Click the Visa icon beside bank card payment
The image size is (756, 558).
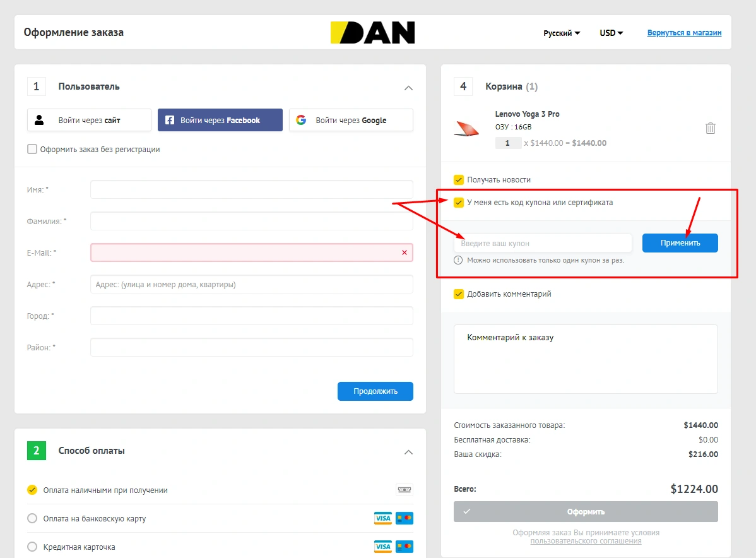coord(382,518)
